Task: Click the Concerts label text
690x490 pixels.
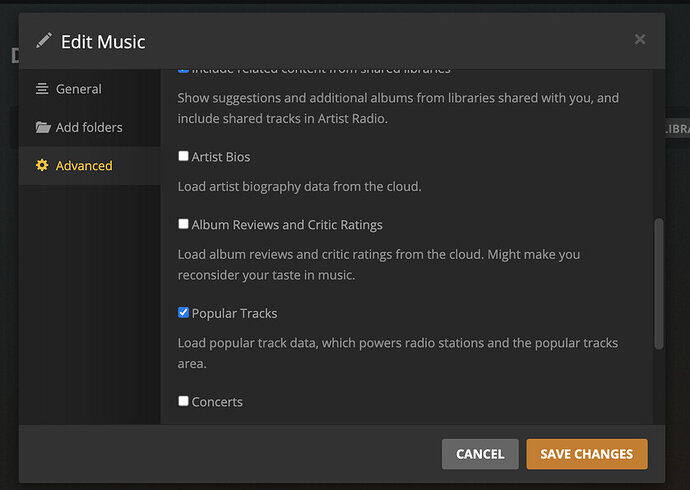Action: (217, 402)
